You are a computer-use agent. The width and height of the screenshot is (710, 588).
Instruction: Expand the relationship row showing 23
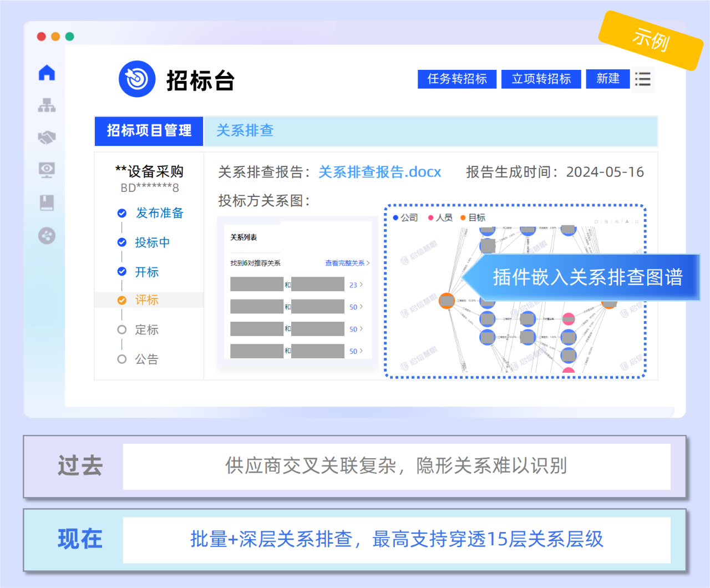click(356, 284)
